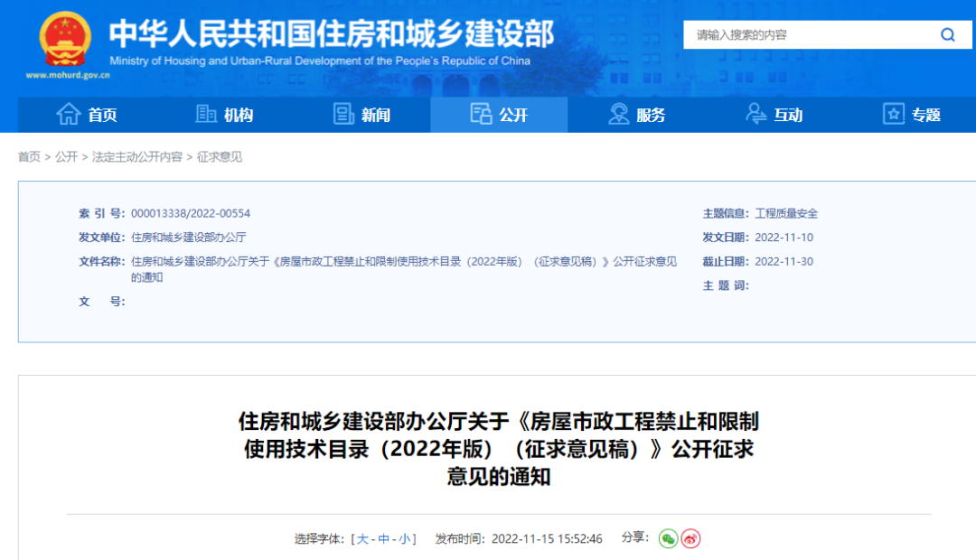Click the 公开 breadcrumb link
976x560 pixels.
tap(66, 157)
